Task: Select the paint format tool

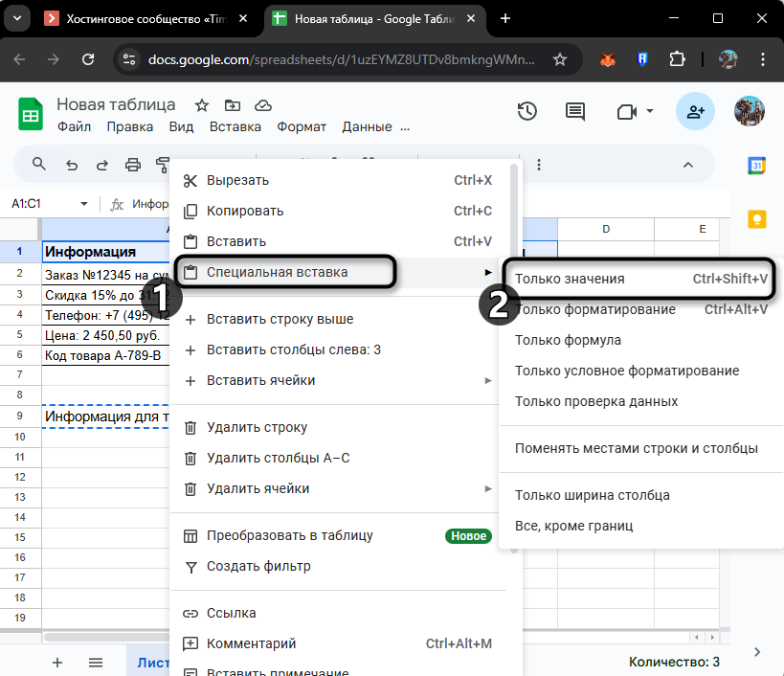Action: pyautogui.click(x=162, y=165)
